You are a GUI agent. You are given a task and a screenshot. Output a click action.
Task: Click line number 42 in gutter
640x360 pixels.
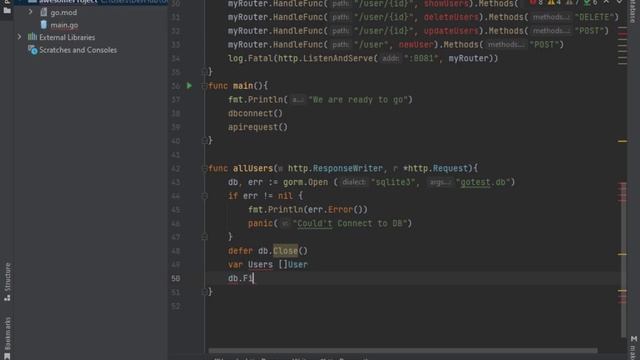tap(176, 169)
